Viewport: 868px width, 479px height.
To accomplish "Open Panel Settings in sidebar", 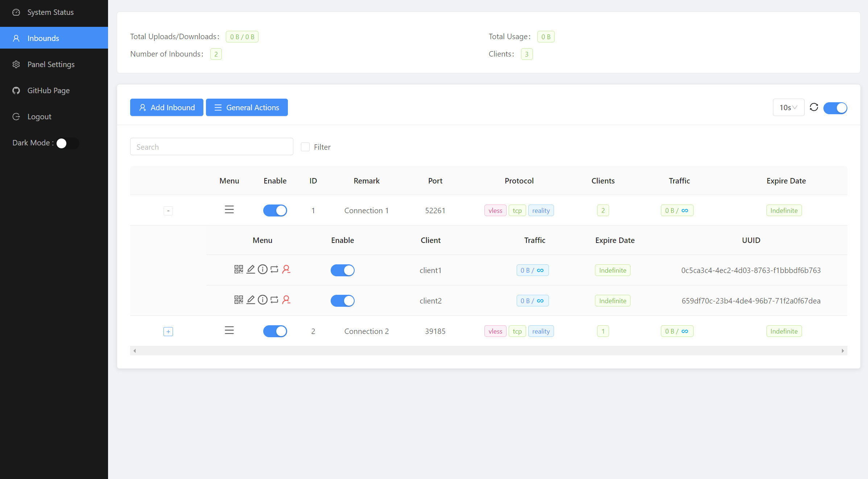I will click(51, 65).
